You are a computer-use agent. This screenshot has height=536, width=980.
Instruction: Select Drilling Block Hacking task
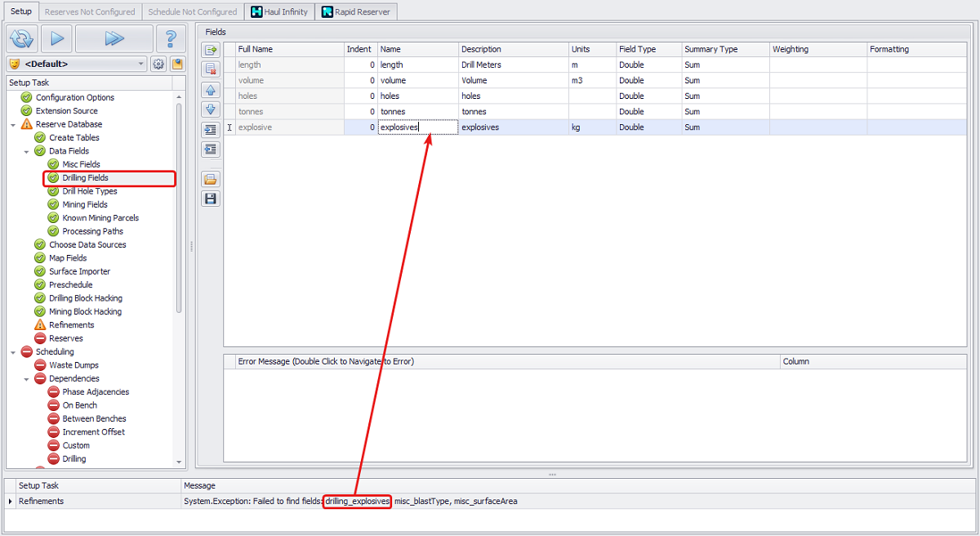(86, 298)
